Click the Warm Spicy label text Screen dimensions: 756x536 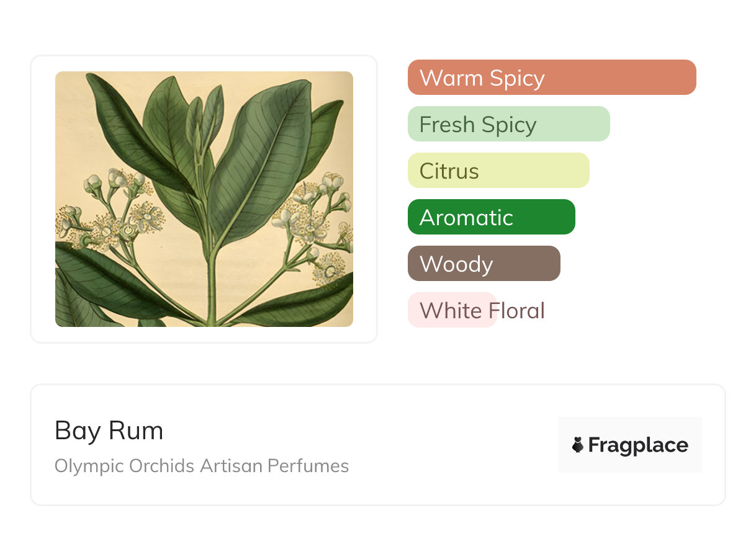click(x=482, y=78)
